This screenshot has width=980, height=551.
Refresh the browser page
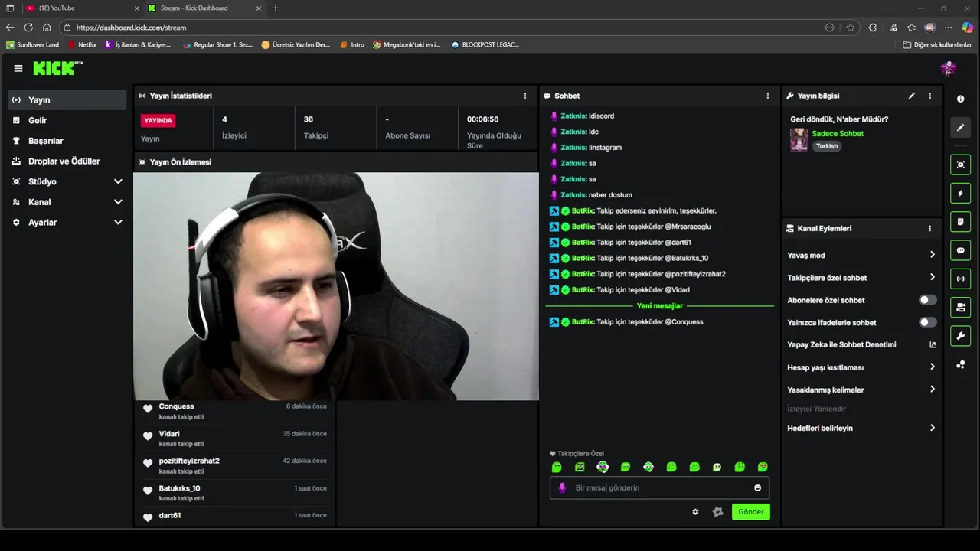pos(28,28)
